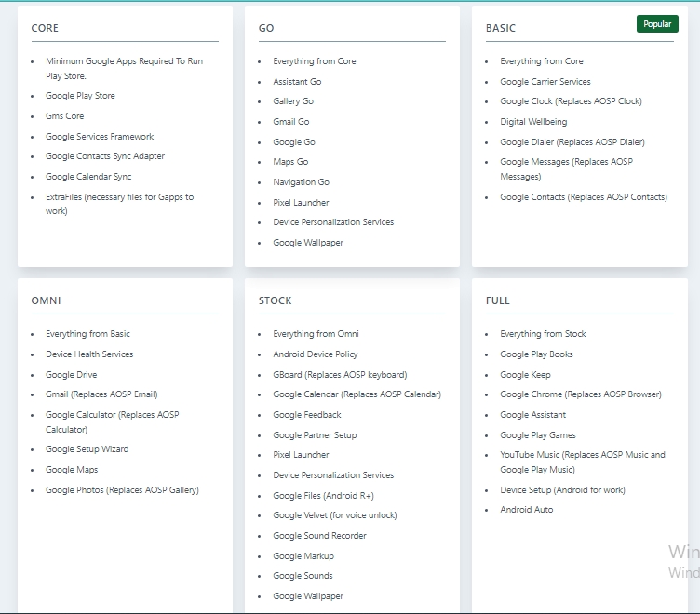
Task: Click 'Google Sounds' item
Action: [303, 576]
